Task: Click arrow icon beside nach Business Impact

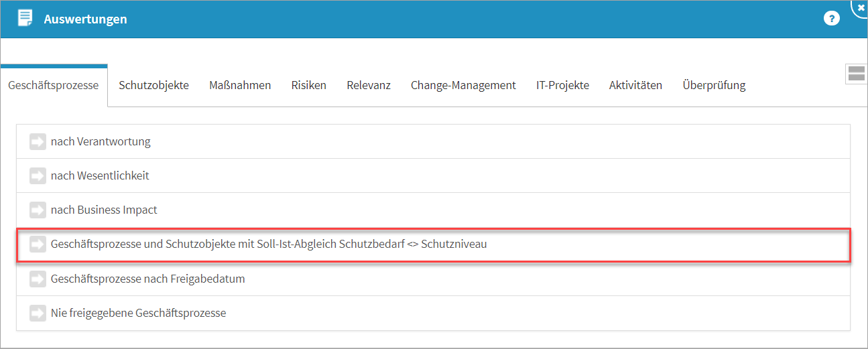Action: click(38, 210)
